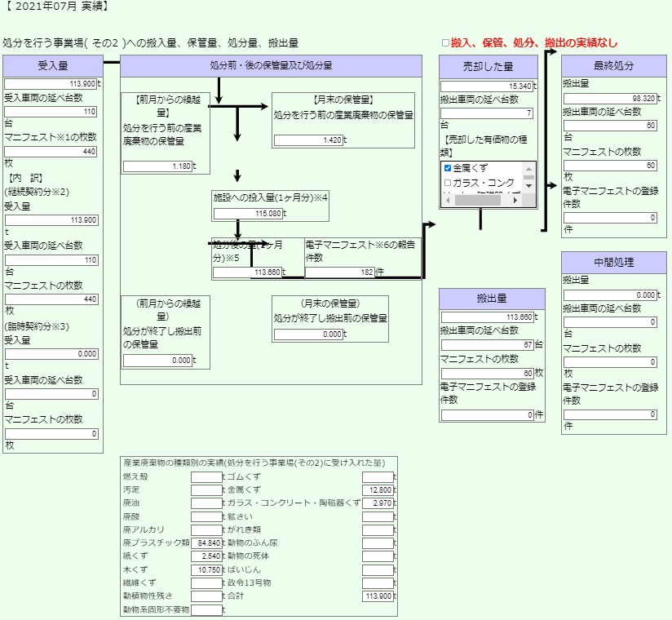Click the 継続契約分 マニフェストの枚数 field showing 440
This screenshot has width=672, height=620.
(51, 299)
